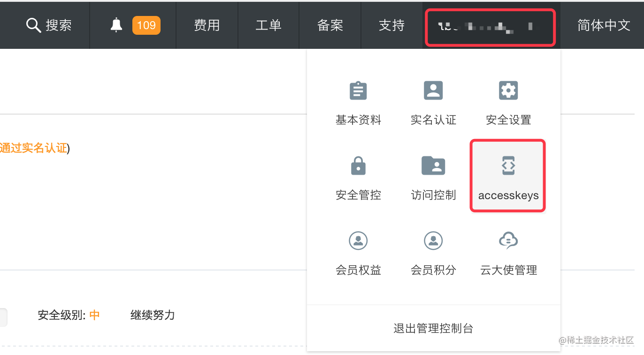Click the 109 notification badge

pyautogui.click(x=146, y=25)
